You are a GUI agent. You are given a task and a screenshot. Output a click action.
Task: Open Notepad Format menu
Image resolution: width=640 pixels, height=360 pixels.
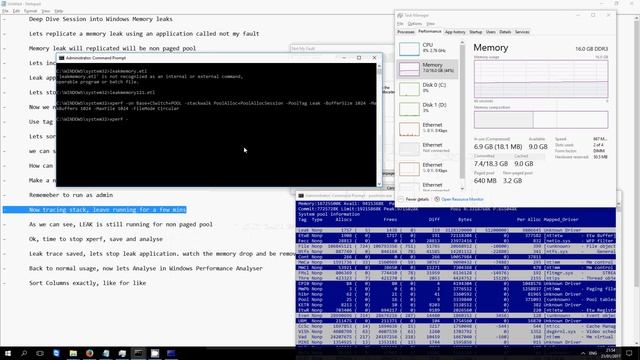coord(31,11)
